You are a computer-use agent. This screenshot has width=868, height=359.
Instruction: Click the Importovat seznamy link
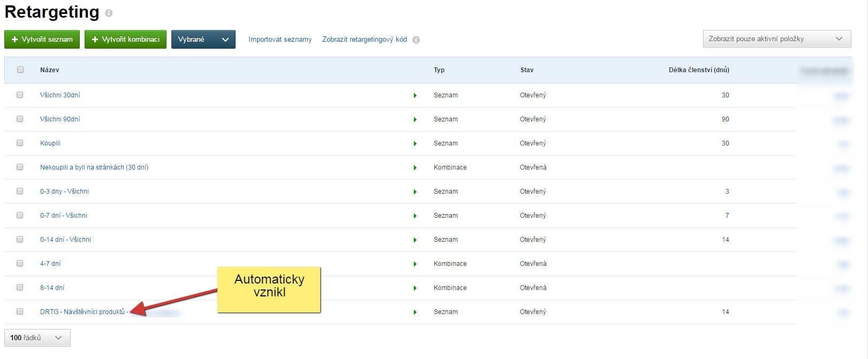pos(280,40)
